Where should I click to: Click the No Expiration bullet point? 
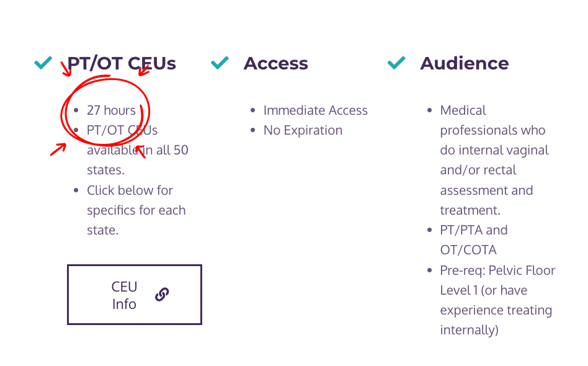tap(303, 130)
